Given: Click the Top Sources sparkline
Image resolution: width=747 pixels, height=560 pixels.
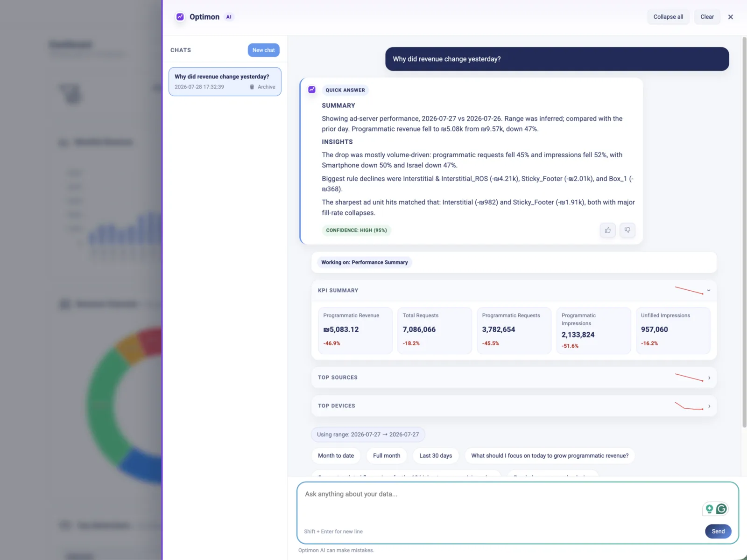Looking at the screenshot, I should [x=689, y=378].
